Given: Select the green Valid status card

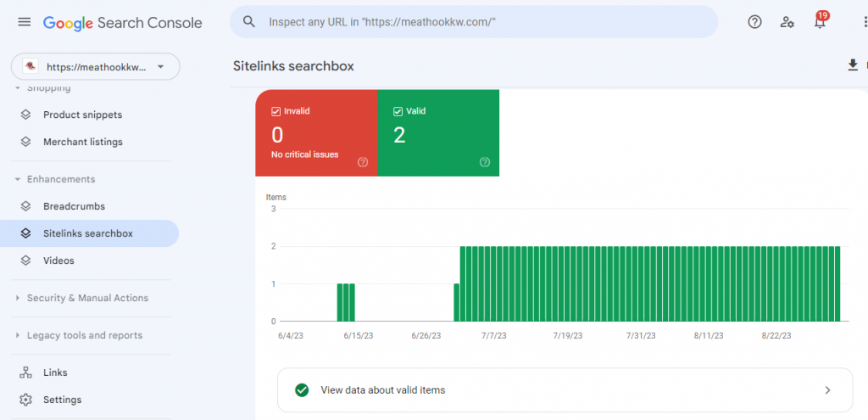Looking at the screenshot, I should tap(438, 133).
